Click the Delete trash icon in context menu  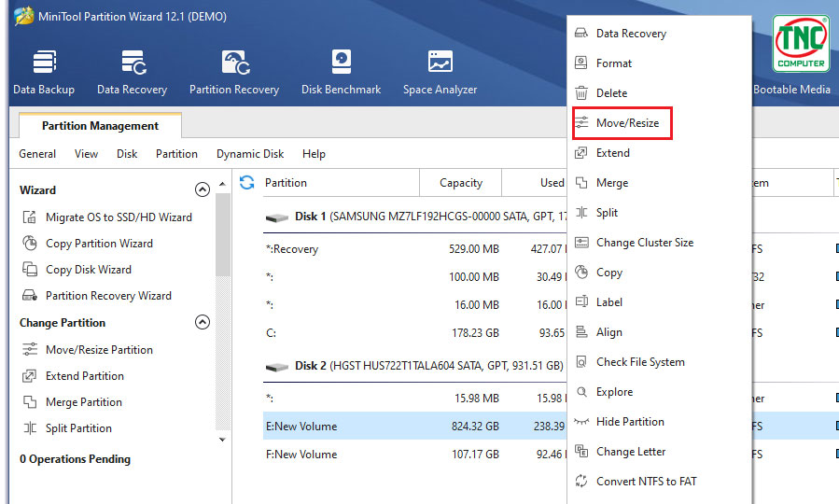tap(581, 93)
